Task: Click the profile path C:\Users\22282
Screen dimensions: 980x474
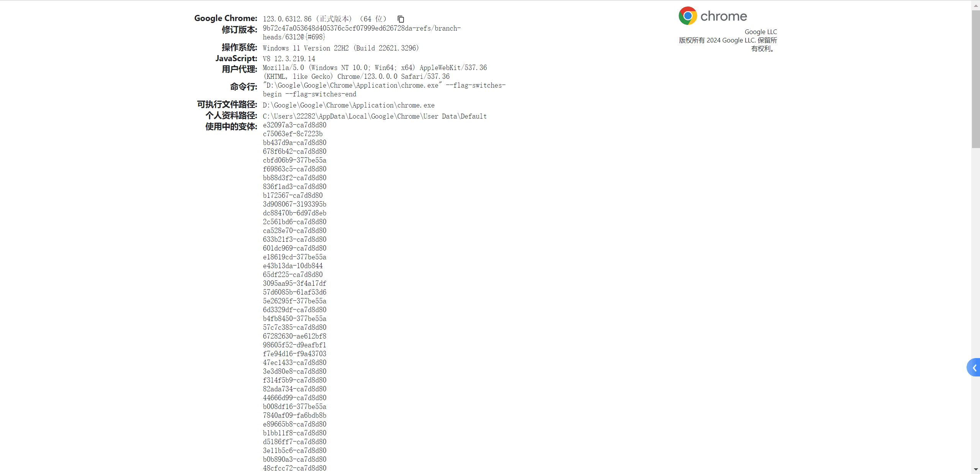Action: click(x=375, y=116)
